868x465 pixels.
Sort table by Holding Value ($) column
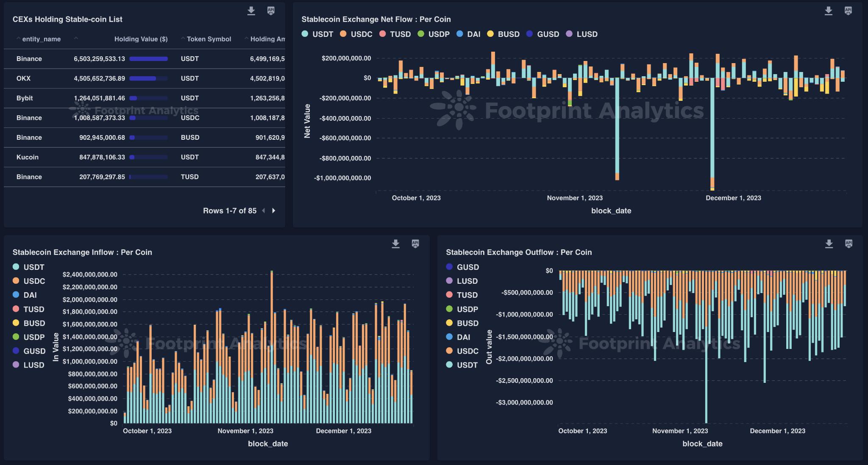pyautogui.click(x=141, y=39)
